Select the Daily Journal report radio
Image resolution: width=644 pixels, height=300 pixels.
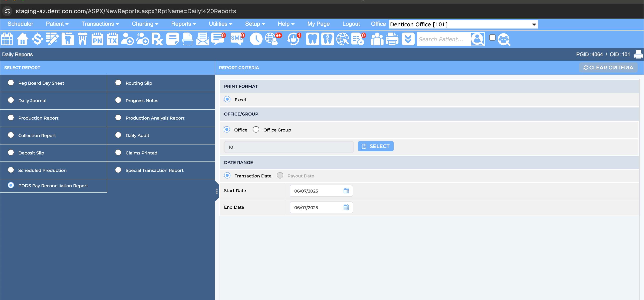tap(11, 100)
